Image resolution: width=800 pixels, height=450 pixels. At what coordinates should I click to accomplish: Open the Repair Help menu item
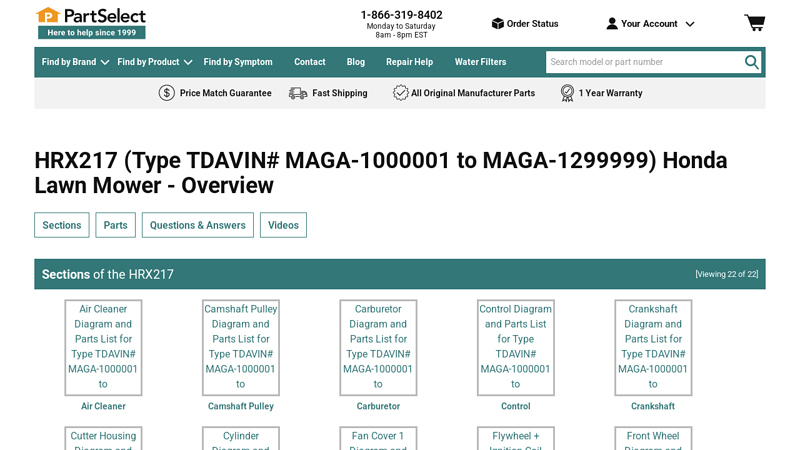tap(409, 62)
